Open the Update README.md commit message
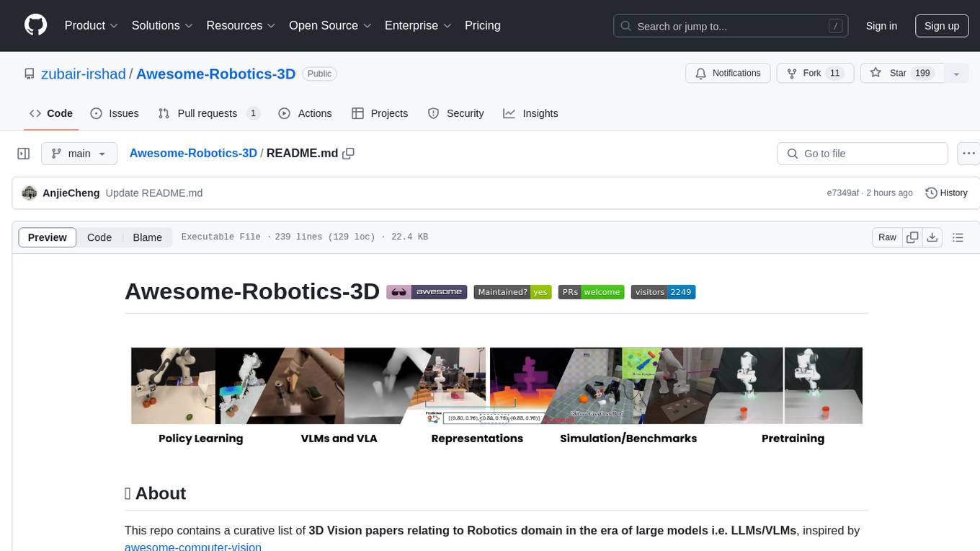The image size is (980, 551). (x=154, y=193)
